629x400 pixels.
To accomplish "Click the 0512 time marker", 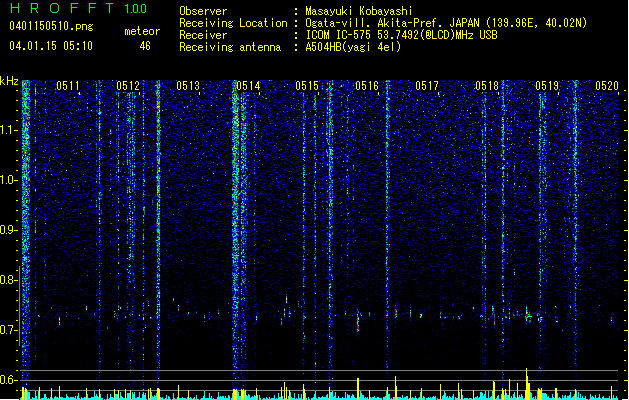I will coord(128,86).
